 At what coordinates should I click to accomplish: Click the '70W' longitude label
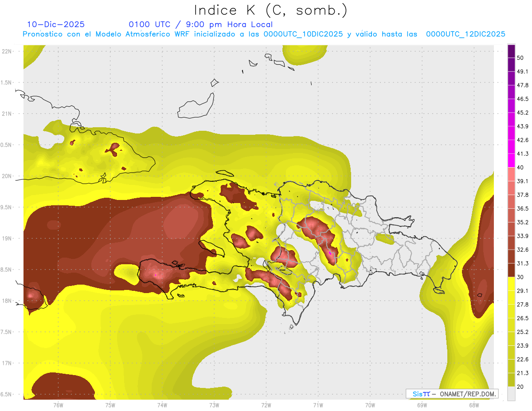pos(370,405)
